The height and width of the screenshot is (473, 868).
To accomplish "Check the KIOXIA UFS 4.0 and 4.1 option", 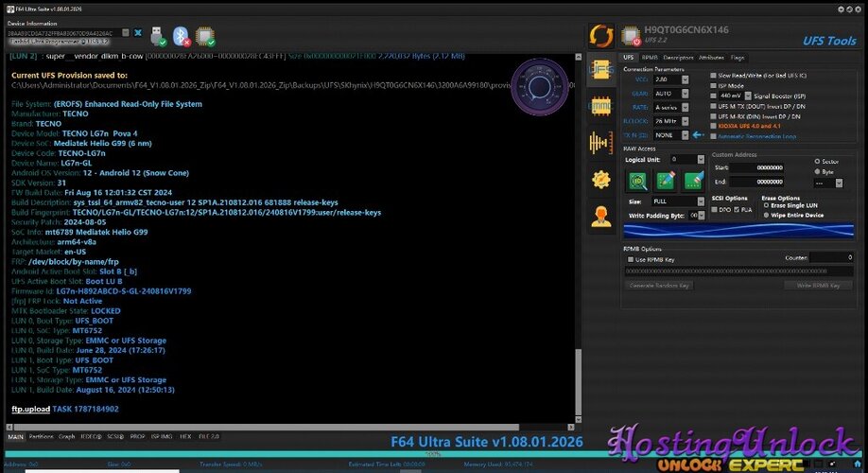I will click(x=713, y=126).
